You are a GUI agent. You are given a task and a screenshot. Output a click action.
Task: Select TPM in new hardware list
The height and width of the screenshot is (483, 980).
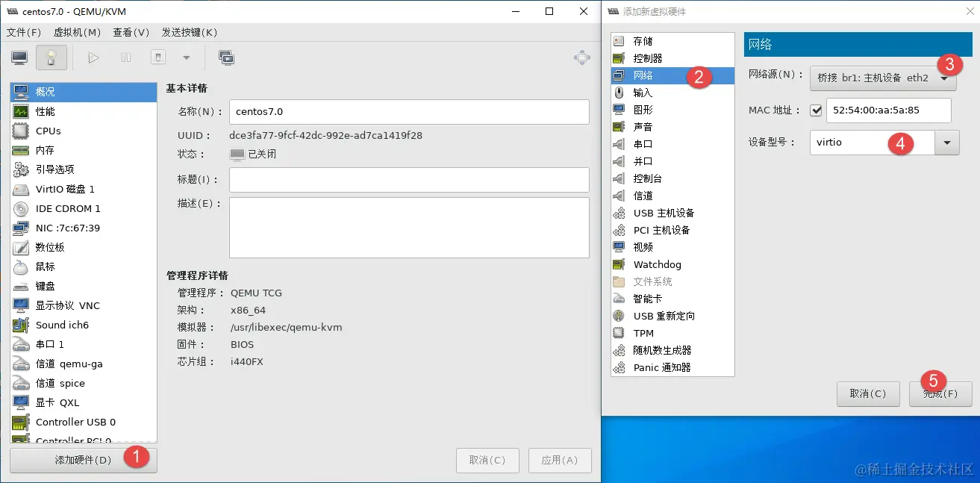(672, 333)
